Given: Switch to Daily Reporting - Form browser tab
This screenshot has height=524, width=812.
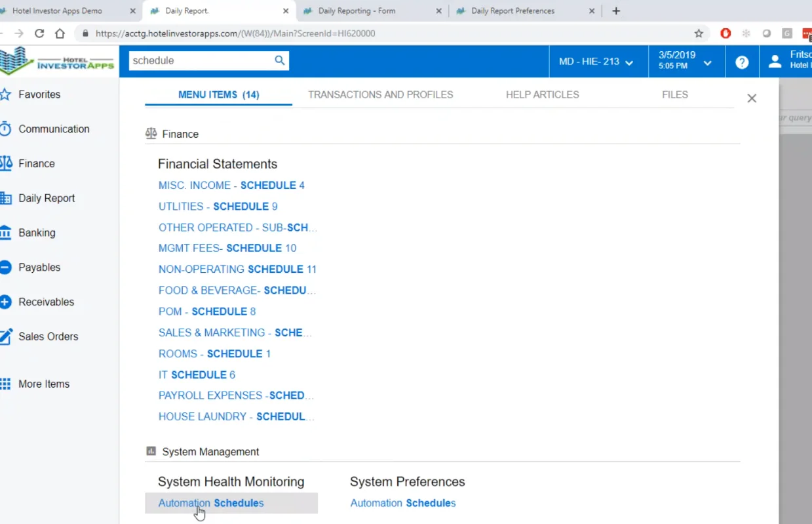Looking at the screenshot, I should tap(357, 11).
